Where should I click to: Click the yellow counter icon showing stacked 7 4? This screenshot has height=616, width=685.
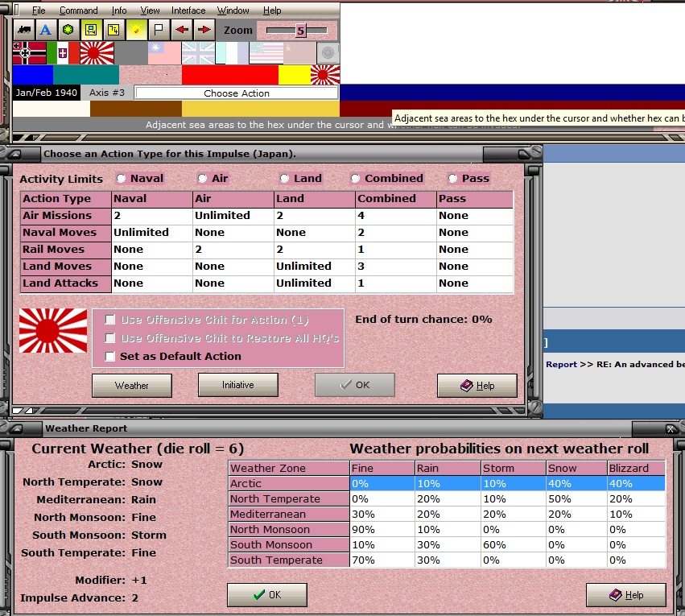(x=113, y=30)
